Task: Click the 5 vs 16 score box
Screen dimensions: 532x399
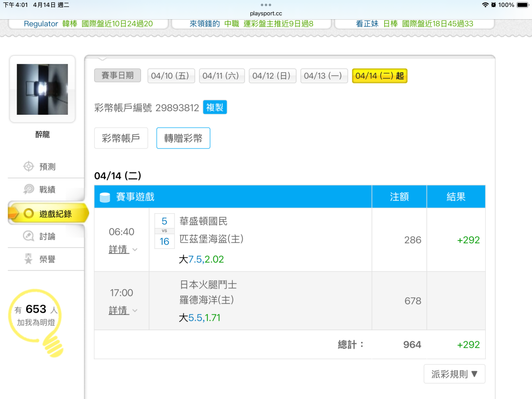Action: coord(165,231)
